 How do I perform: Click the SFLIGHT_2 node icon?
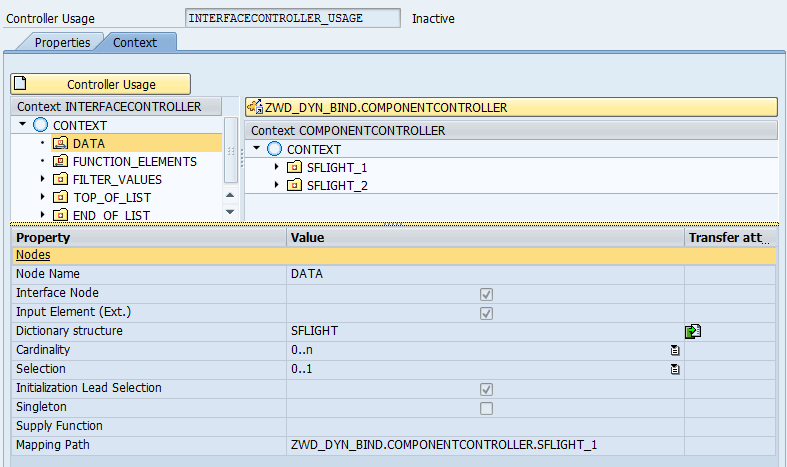pyautogui.click(x=294, y=185)
